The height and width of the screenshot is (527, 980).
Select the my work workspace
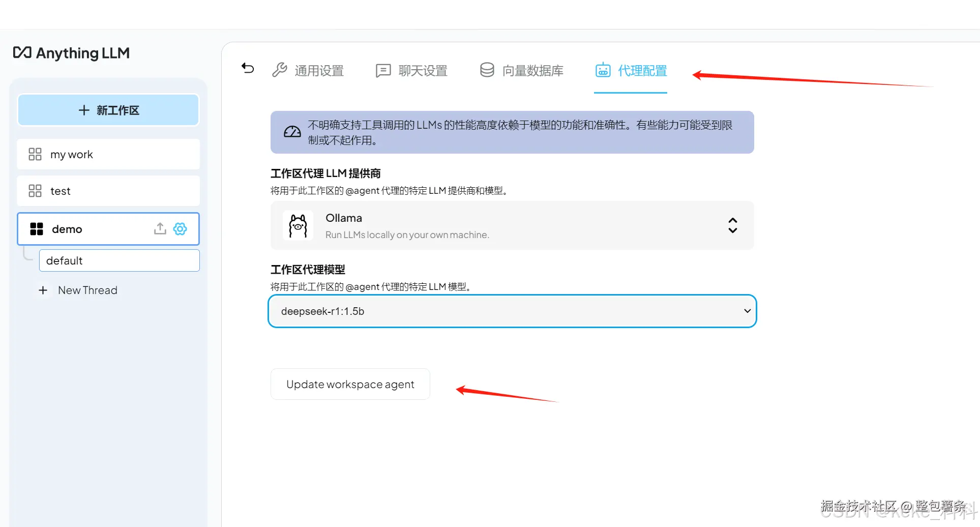71,154
